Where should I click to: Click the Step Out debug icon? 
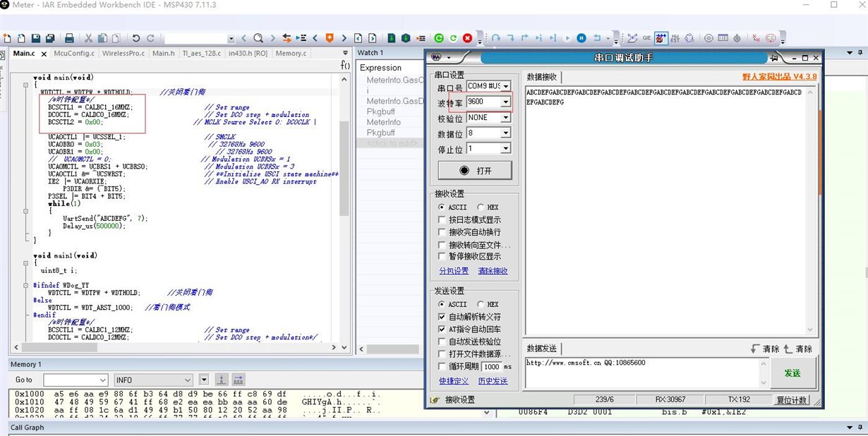(524, 38)
